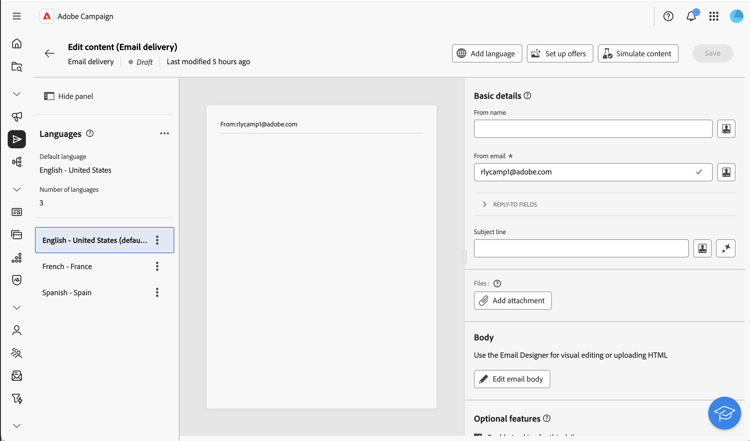Click the Simulate content button
This screenshot has height=441, width=750.
638,53
